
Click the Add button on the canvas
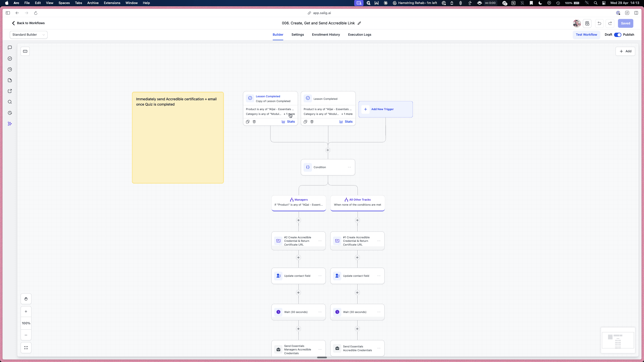pos(625,51)
